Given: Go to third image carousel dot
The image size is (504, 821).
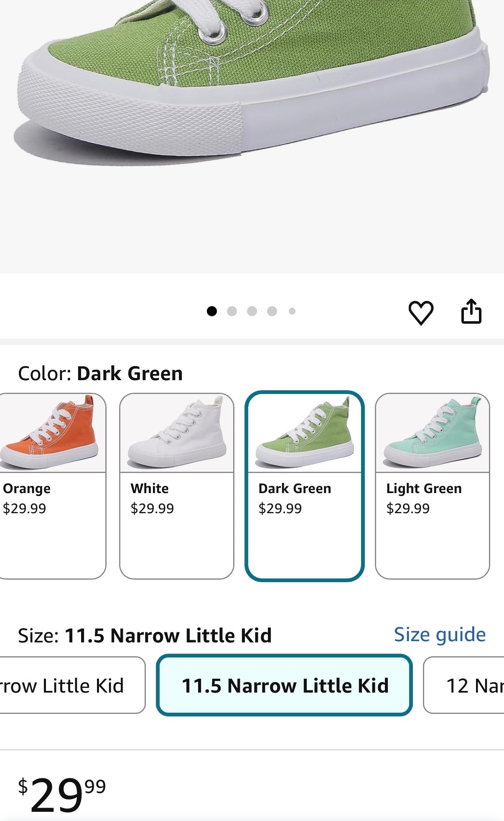Looking at the screenshot, I should coord(252,311).
